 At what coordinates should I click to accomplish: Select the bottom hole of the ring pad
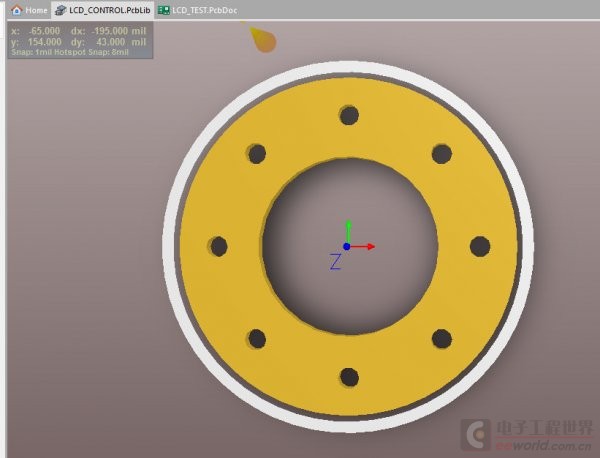(349, 378)
